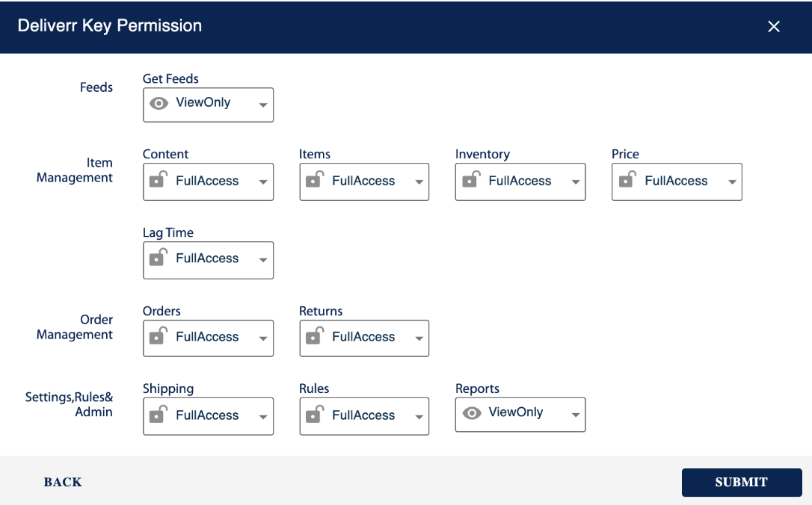Click the unlock icon in Price field
This screenshot has height=505, width=812.
pyautogui.click(x=627, y=179)
